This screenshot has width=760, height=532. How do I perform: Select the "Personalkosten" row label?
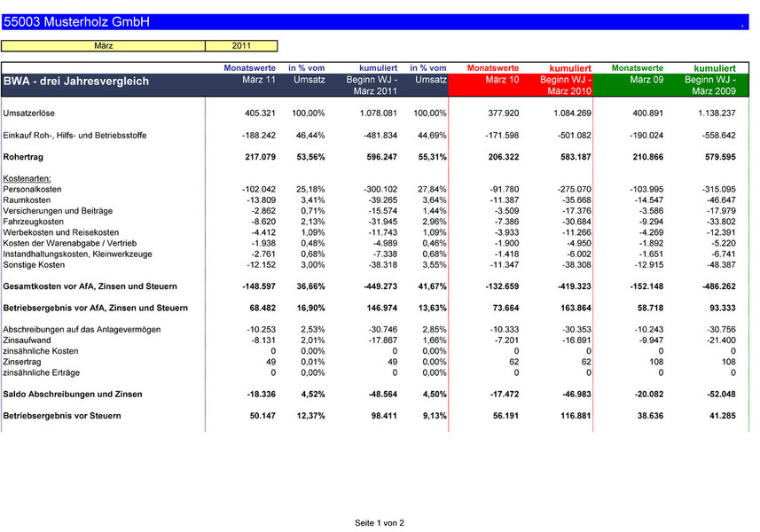[32, 189]
